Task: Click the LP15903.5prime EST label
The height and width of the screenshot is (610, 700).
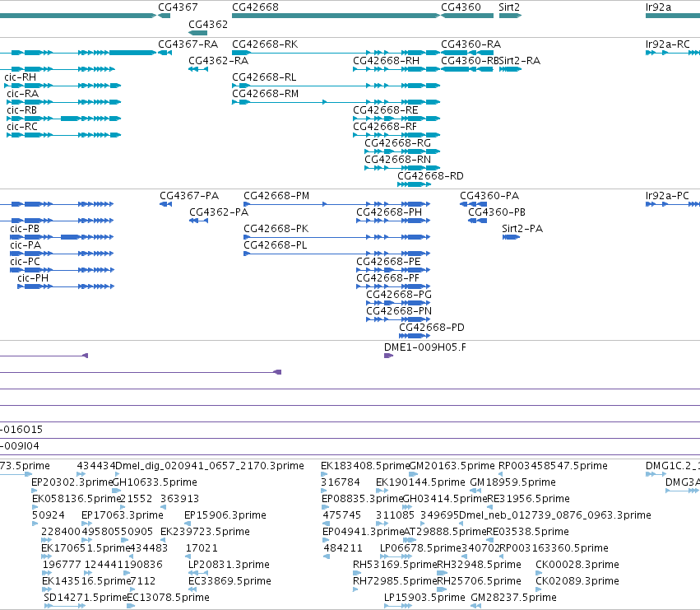Action: pos(424,598)
